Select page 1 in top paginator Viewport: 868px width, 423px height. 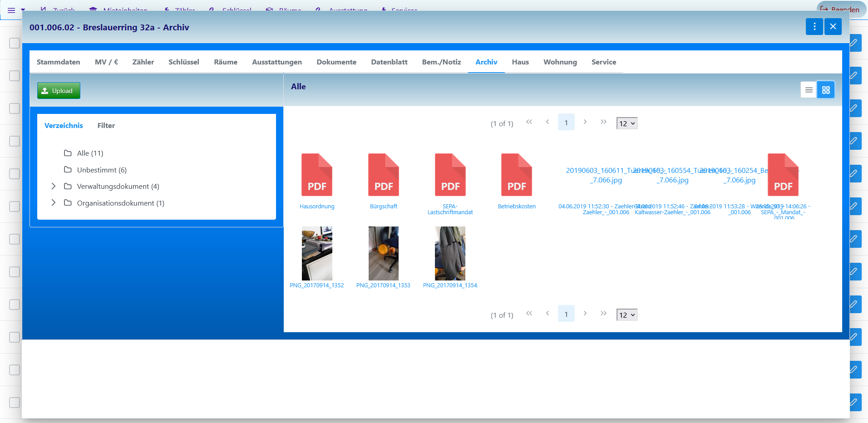[566, 122]
